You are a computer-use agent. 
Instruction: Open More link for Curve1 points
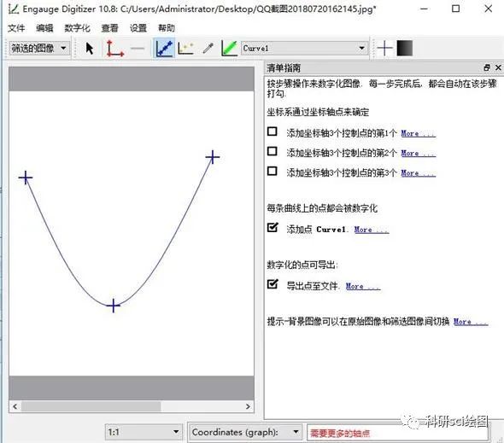(x=372, y=230)
